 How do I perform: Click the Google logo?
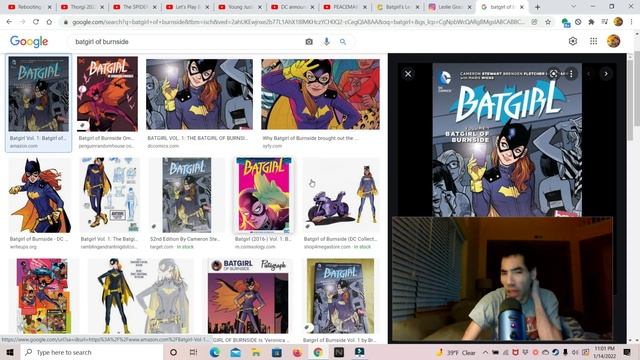coord(29,41)
